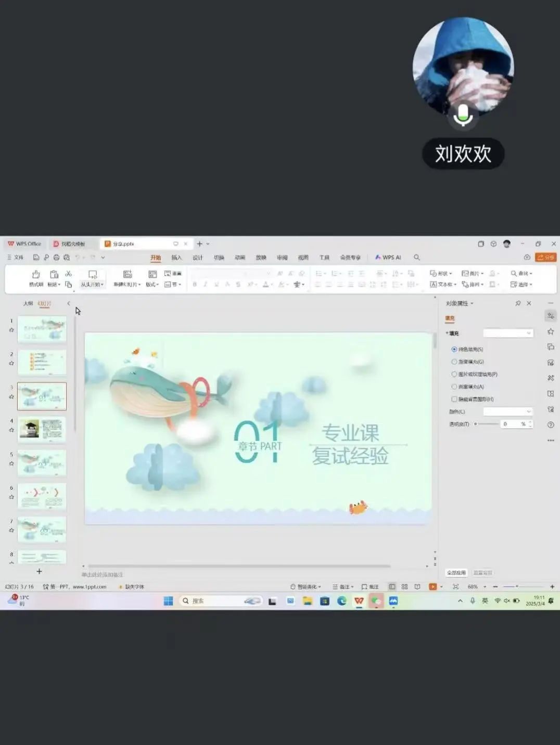Switch to slide sorter grid view icon
This screenshot has height=745, width=560.
pyautogui.click(x=404, y=587)
